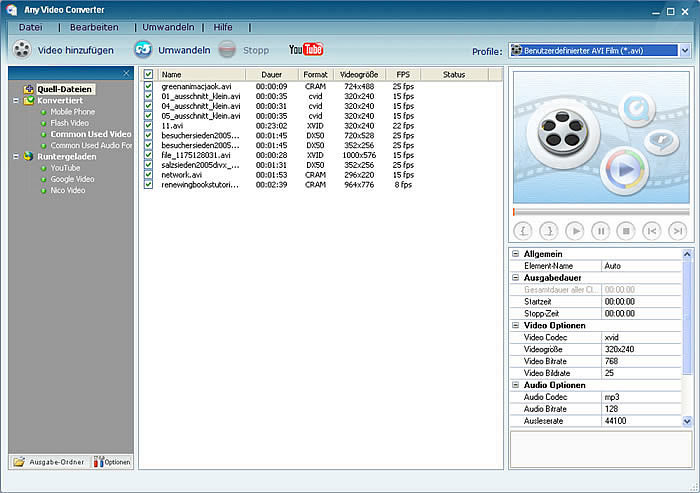Click the profile film icon in combo box

516,50
